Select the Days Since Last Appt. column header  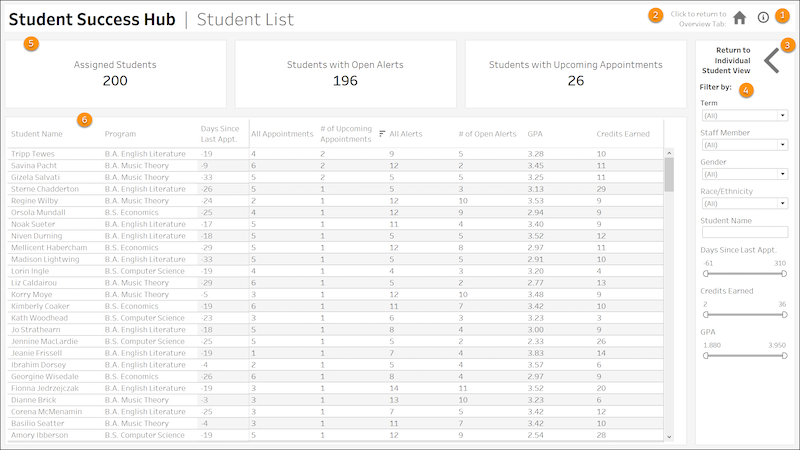coord(220,133)
